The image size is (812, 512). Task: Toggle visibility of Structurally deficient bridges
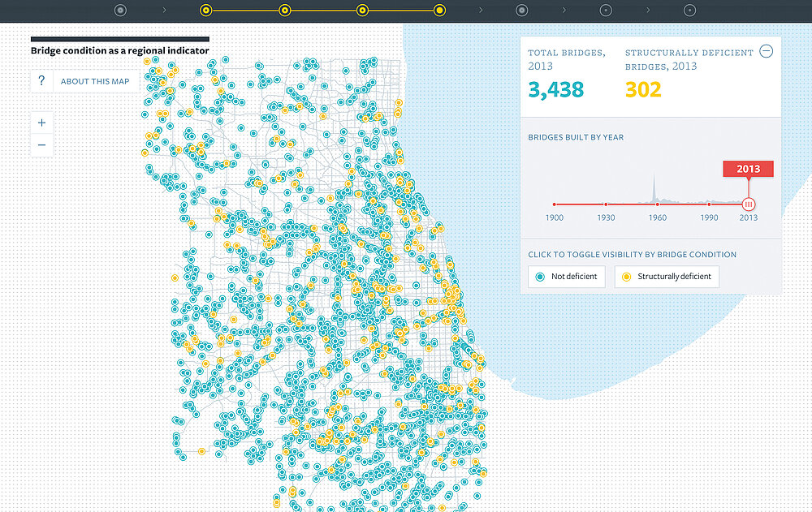[667, 277]
